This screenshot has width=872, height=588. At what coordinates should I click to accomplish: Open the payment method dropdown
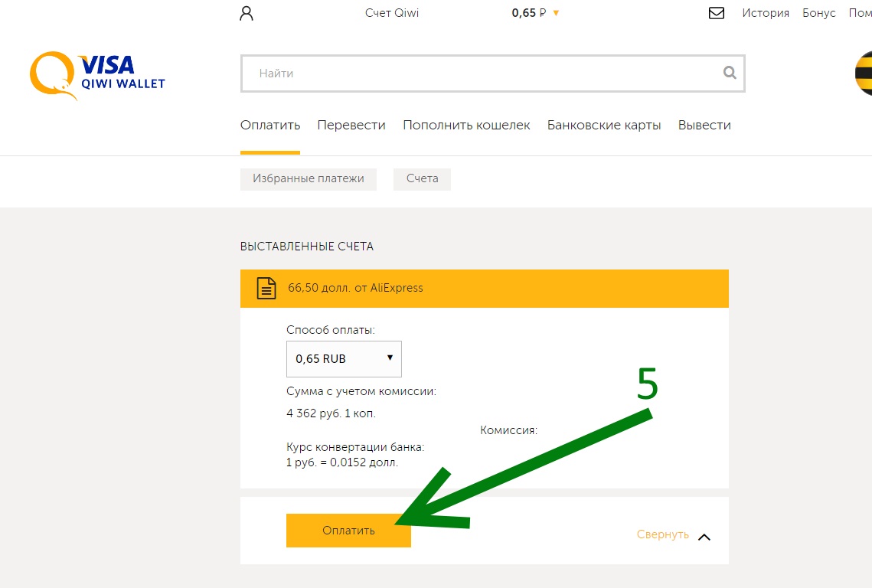point(344,358)
